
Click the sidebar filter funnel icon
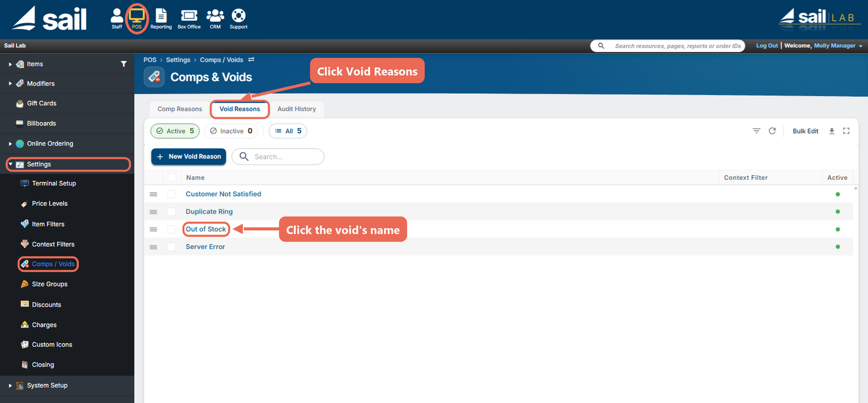(123, 64)
